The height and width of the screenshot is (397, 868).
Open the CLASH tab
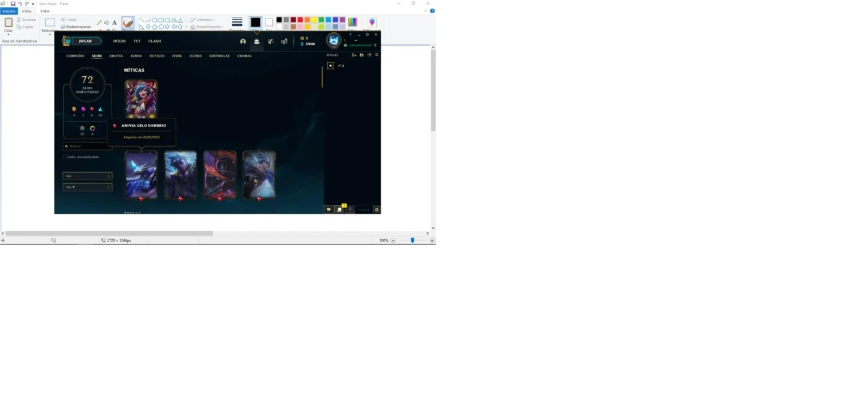[x=154, y=41]
